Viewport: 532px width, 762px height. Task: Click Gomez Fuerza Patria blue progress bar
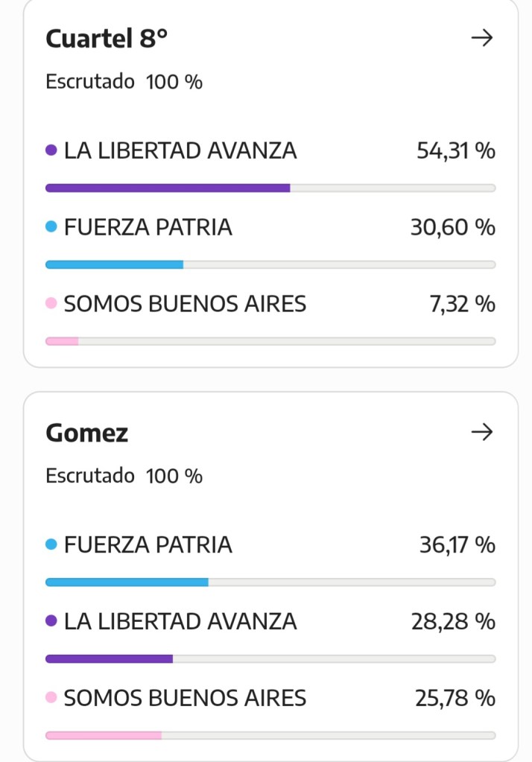(127, 582)
